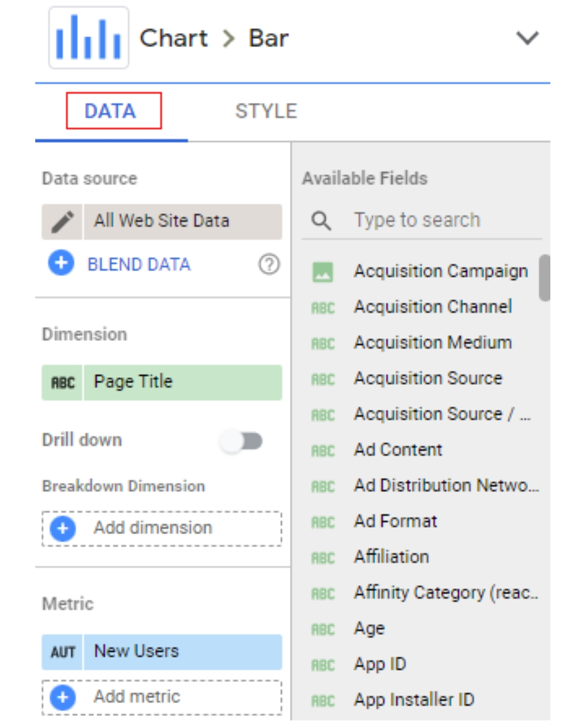Click the Acquisition Campaign image type icon
Image resolution: width=585 pixels, height=728 pixels.
coord(323,272)
